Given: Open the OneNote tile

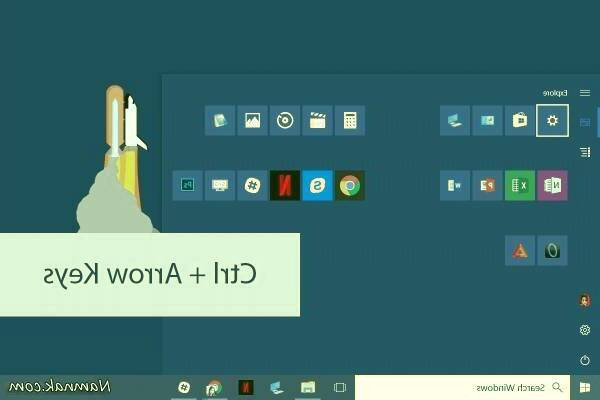Looking at the screenshot, I should click(553, 185).
